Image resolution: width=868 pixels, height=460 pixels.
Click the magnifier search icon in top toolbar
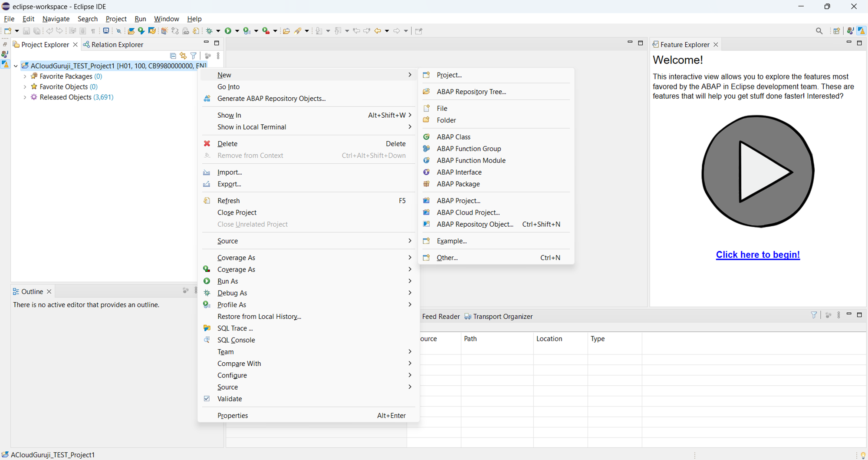[819, 31]
